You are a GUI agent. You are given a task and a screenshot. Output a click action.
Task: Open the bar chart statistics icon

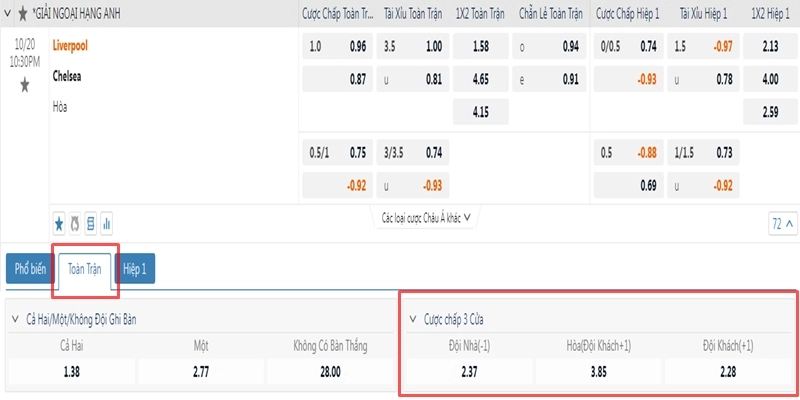tap(107, 223)
